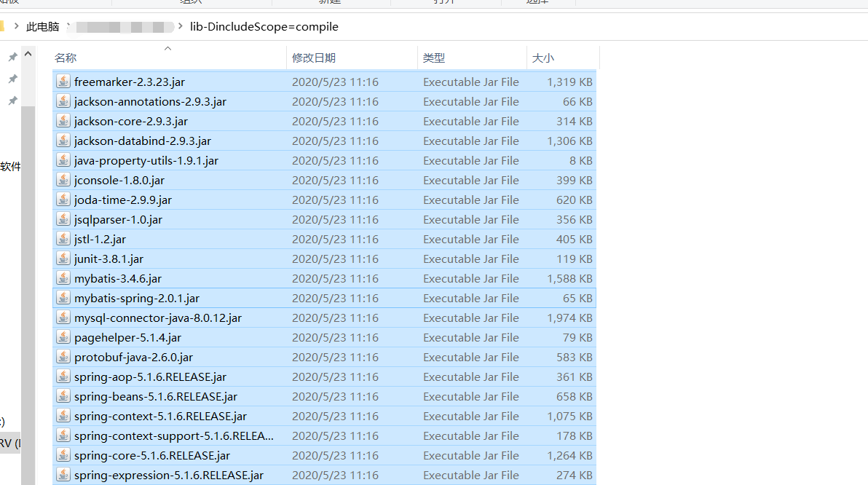Click the mysql-connector-java-8.0.12.jar icon

pos(63,318)
